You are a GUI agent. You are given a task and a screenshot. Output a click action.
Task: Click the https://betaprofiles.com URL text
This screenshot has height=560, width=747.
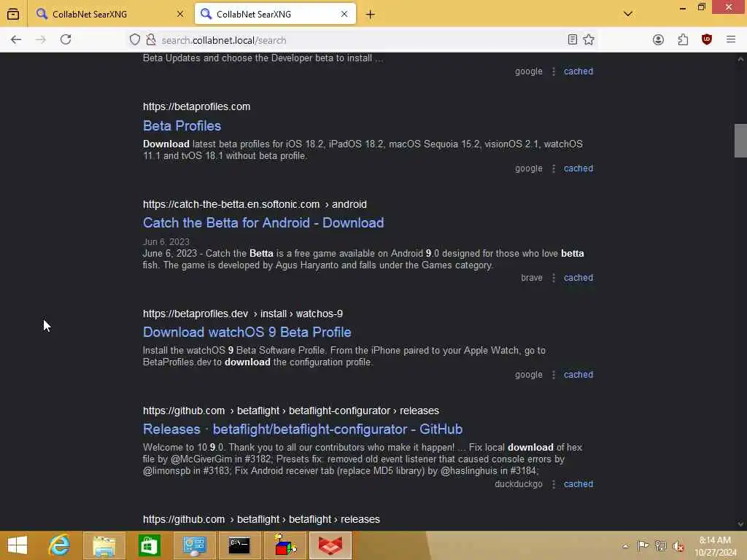coord(197,106)
